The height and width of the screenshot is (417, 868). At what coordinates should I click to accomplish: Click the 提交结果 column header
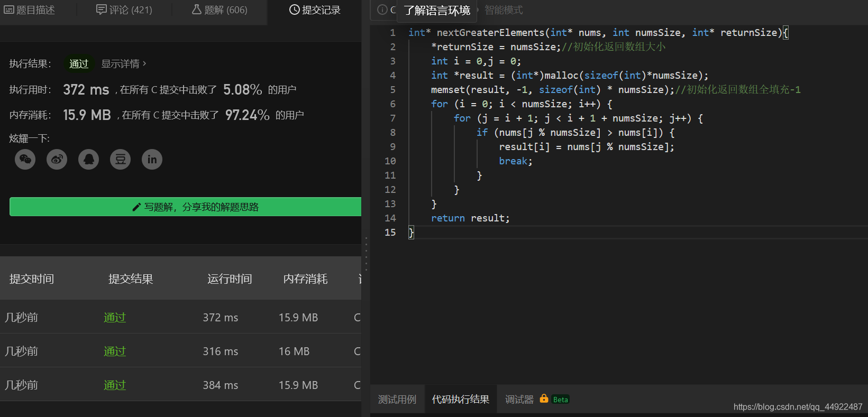[x=131, y=279]
